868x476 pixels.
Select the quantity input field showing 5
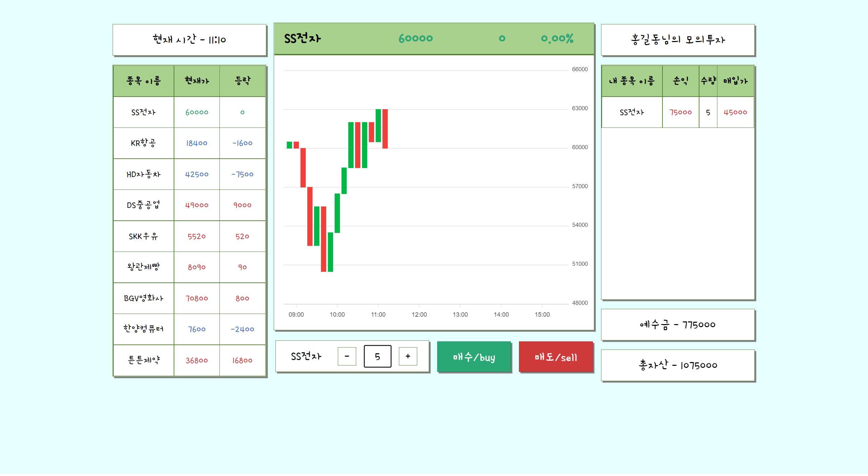click(377, 356)
